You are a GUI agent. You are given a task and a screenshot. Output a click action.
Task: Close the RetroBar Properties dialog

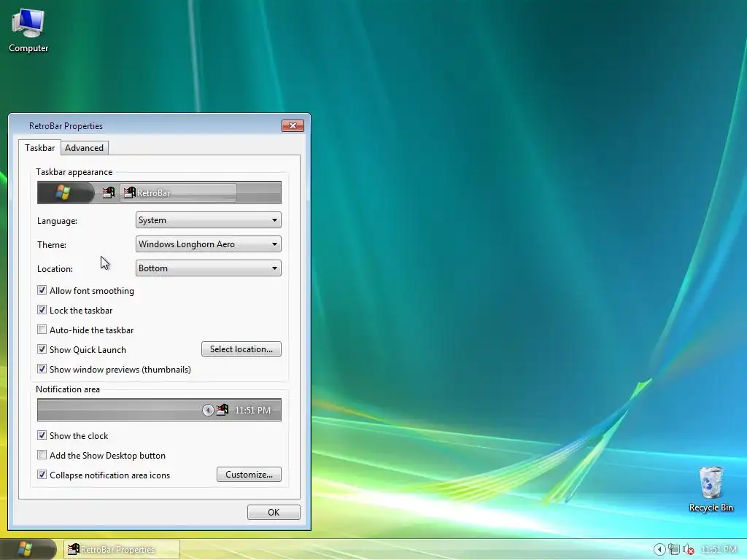[293, 125]
